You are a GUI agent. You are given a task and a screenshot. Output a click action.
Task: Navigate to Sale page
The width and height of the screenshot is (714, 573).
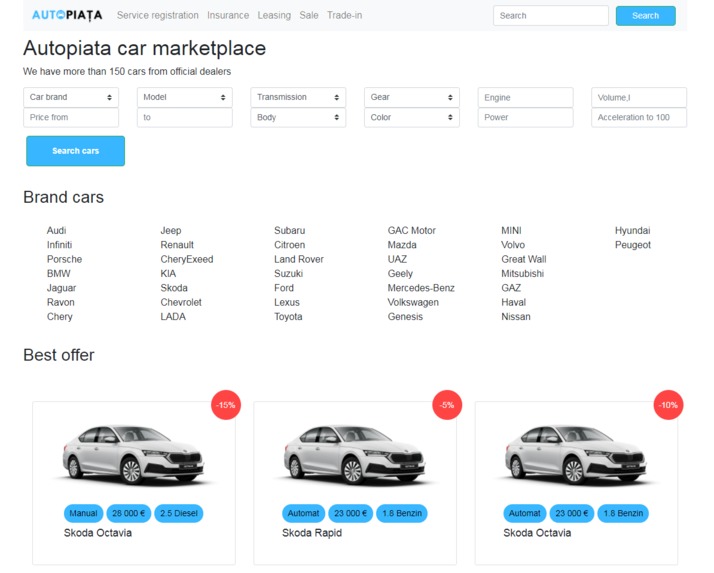click(x=309, y=15)
